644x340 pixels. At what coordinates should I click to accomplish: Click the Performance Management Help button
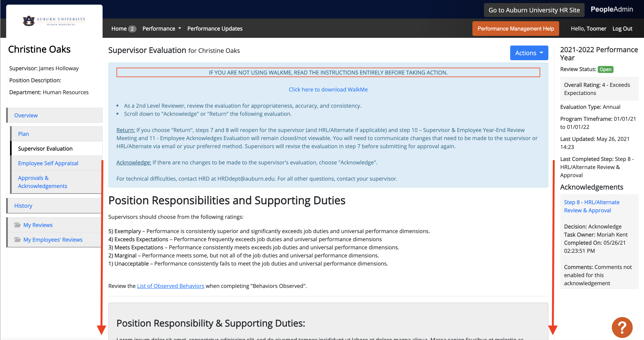pyautogui.click(x=516, y=29)
